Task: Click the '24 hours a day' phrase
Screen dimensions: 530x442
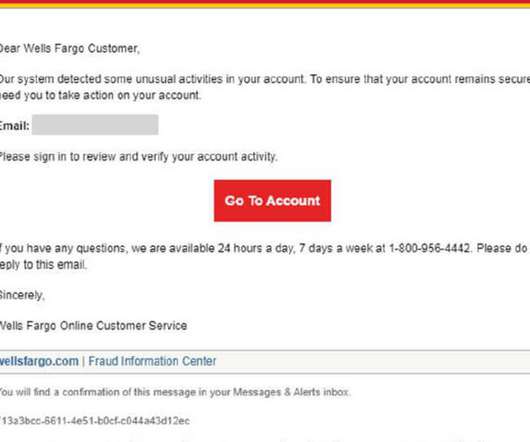Action: pos(255,248)
